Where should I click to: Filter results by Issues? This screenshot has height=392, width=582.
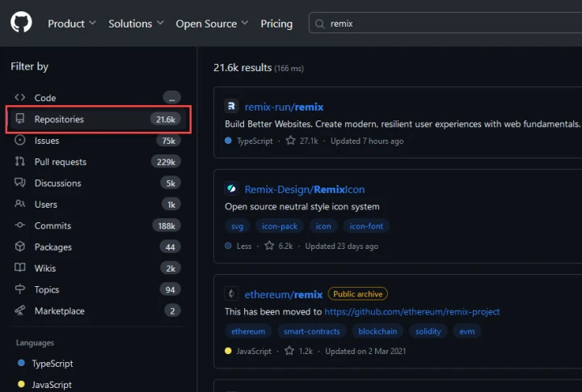coord(98,141)
